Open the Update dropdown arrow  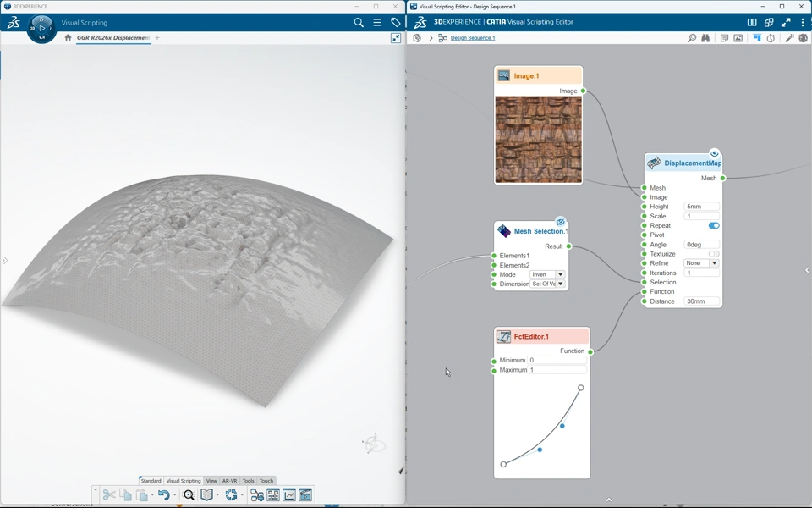pos(242,495)
